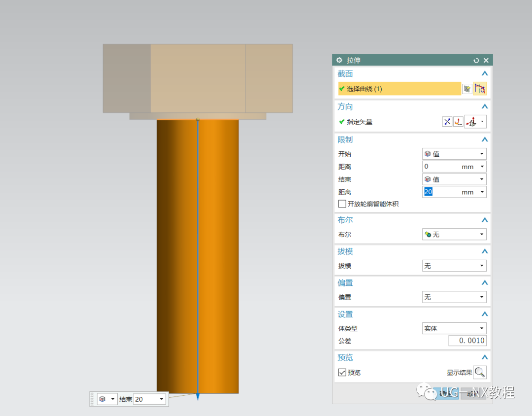Collapse the 截面 section
This screenshot has height=416, width=532.
click(485, 73)
